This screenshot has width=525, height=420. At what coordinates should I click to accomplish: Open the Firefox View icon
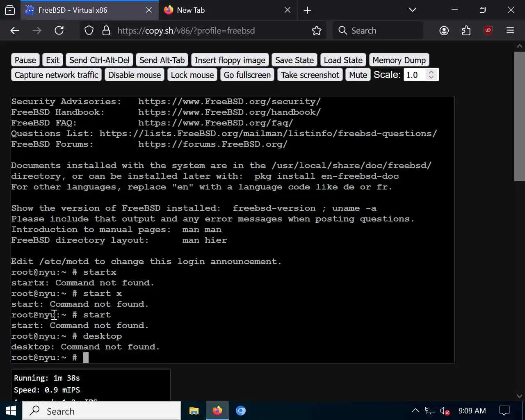(10, 10)
